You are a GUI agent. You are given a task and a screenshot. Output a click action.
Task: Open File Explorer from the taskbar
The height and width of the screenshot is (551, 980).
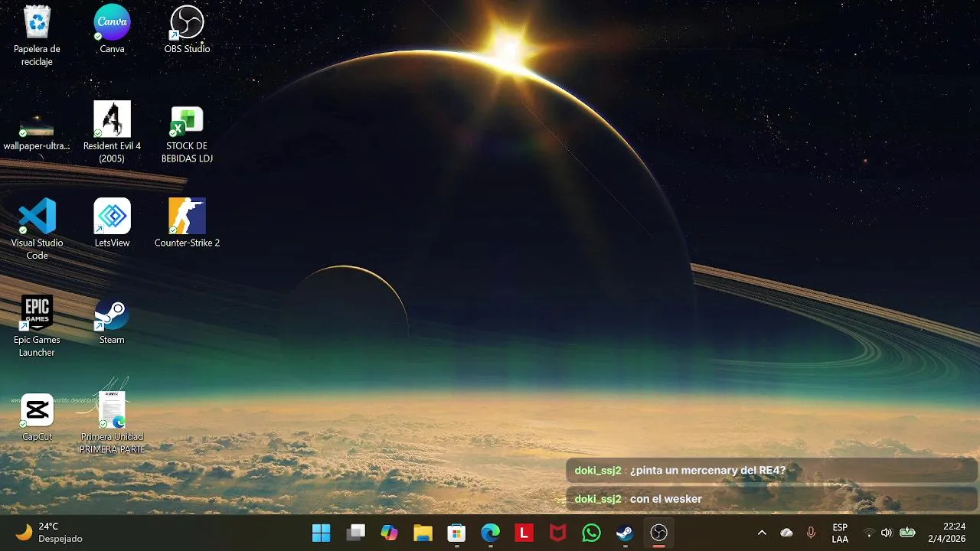coord(423,533)
